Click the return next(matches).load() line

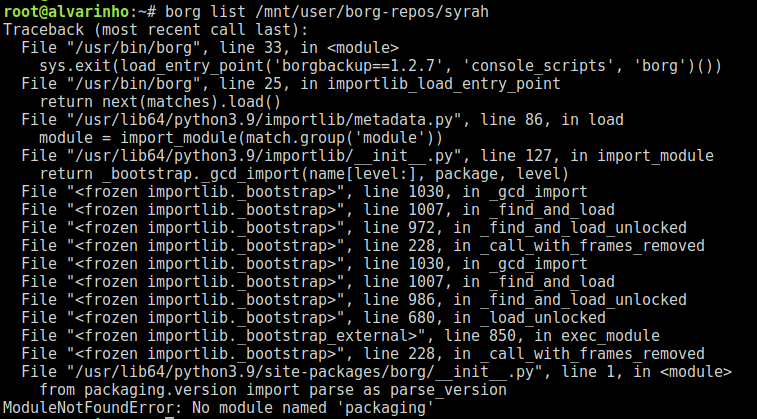pos(160,102)
